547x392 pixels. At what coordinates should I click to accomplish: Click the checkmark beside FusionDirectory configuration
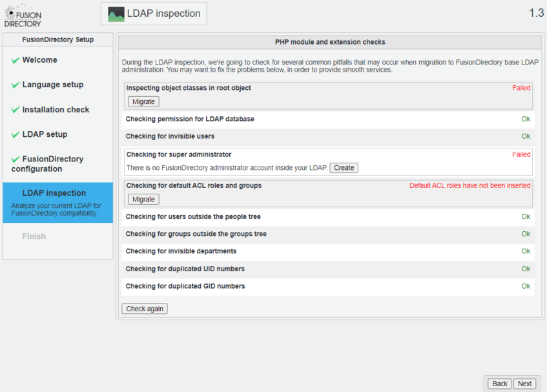[x=15, y=160]
